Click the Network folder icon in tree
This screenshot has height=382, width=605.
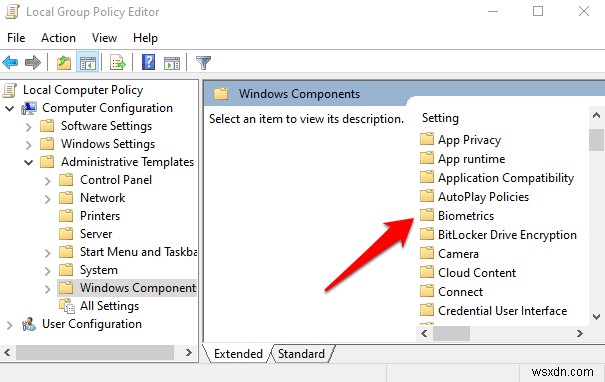click(x=66, y=198)
